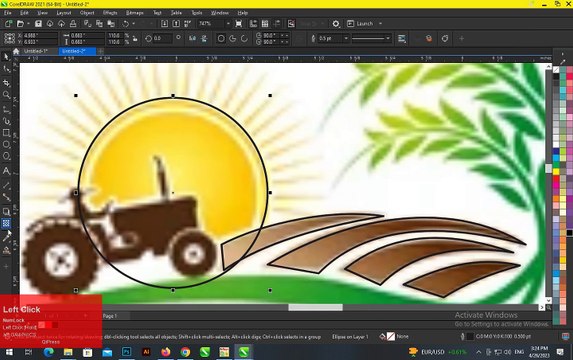Click the yellow swatch in color palette
This screenshot has width=573, height=360.
pos(556,171)
